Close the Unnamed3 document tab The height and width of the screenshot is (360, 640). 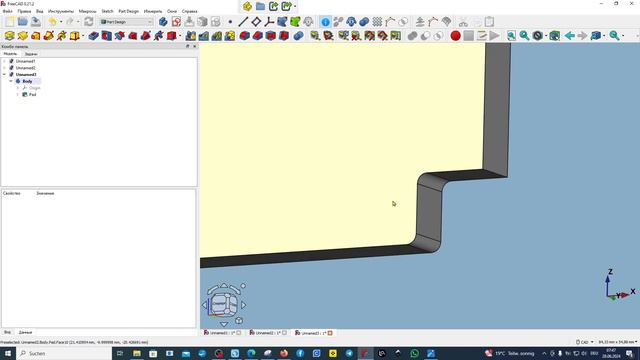pos(330,333)
